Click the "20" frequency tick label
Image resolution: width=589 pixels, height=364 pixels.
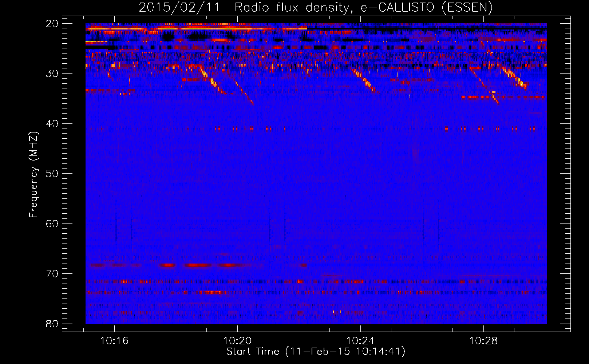(52, 24)
